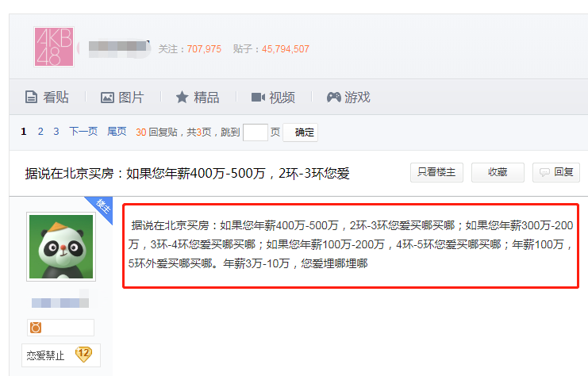Viewport: 588px width, 376px height.
Task: Click the 游戏 gamepad icon
Action: coord(334,97)
